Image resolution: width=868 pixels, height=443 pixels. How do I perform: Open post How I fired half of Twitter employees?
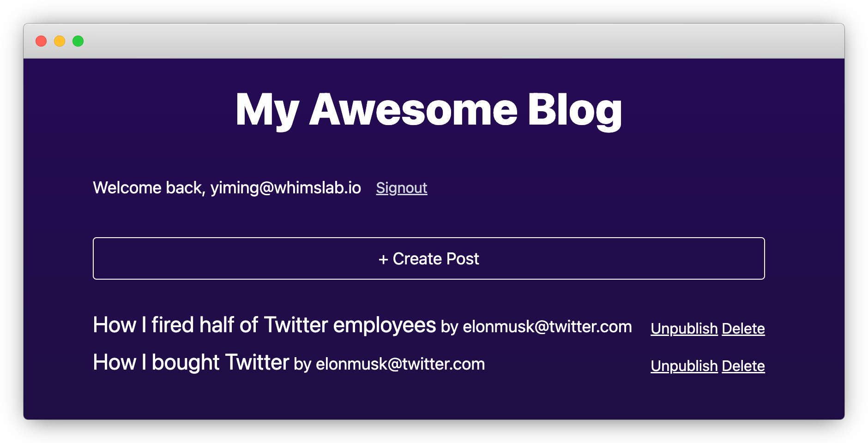[264, 325]
